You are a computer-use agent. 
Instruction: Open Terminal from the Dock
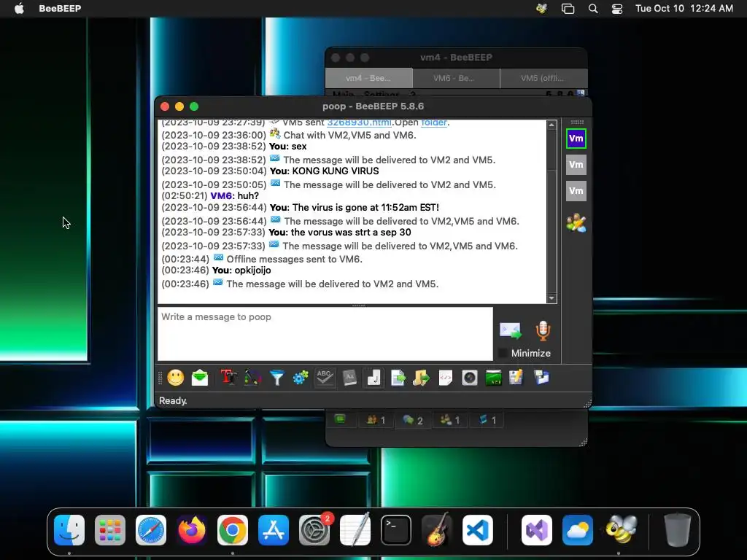[x=396, y=530]
